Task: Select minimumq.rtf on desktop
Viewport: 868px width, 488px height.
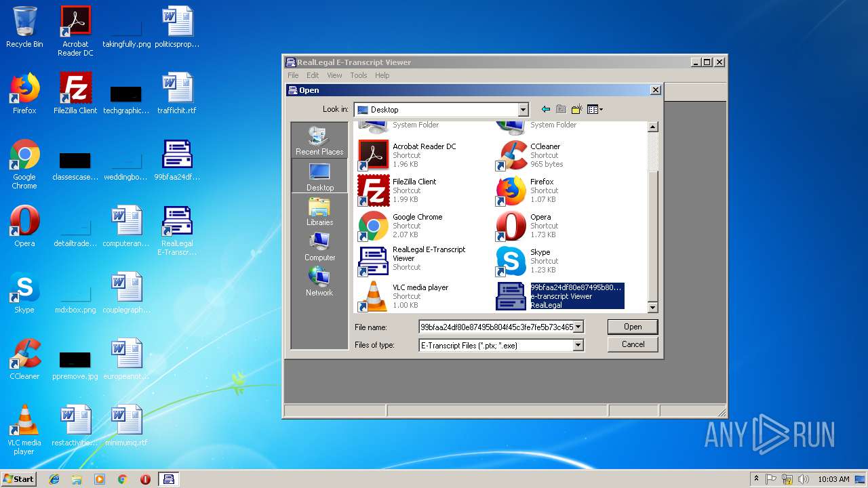Action: (x=126, y=426)
